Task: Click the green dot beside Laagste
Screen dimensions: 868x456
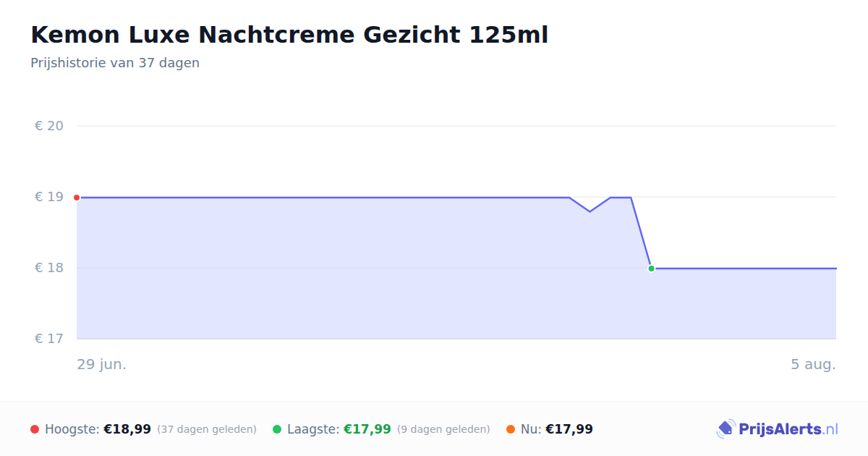Action: click(277, 429)
